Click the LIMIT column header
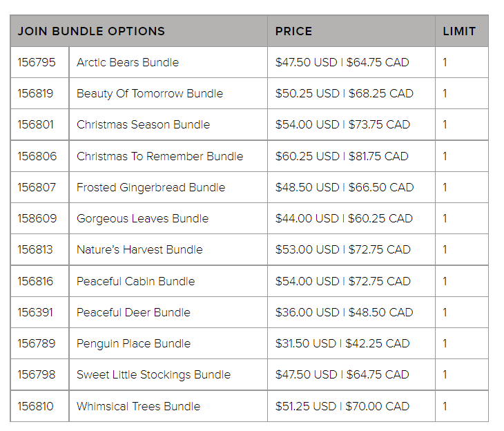This screenshot has width=504, height=431. pyautogui.click(x=459, y=31)
